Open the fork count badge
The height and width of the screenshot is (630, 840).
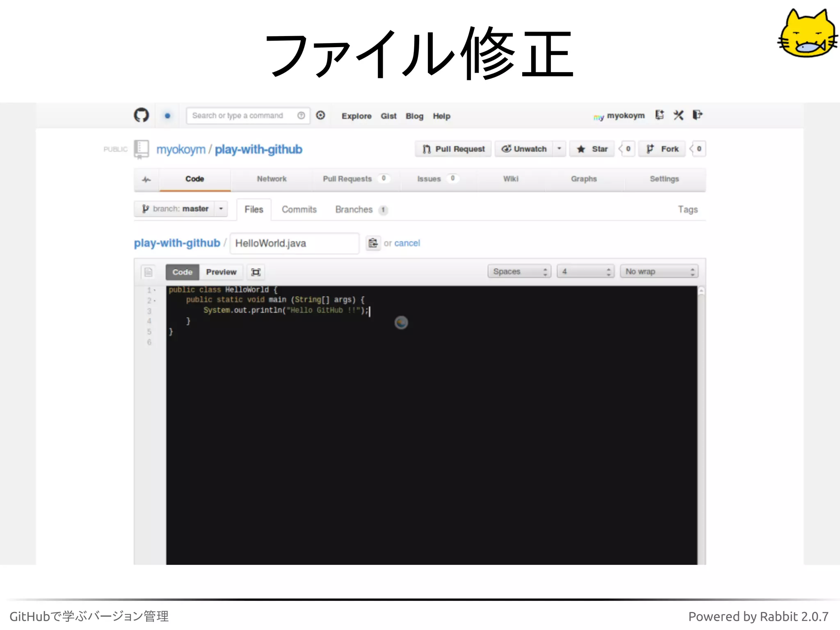coord(698,149)
